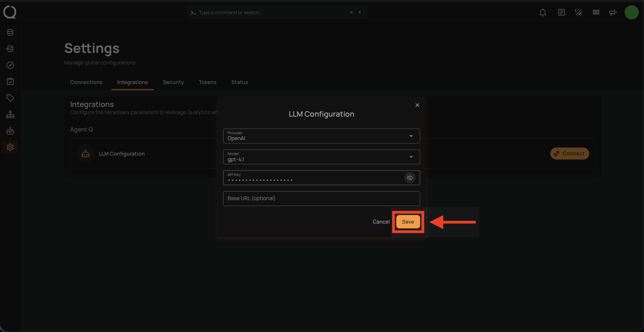644x332 pixels.
Task: Click the megaphone announcements icon
Action: click(x=613, y=12)
